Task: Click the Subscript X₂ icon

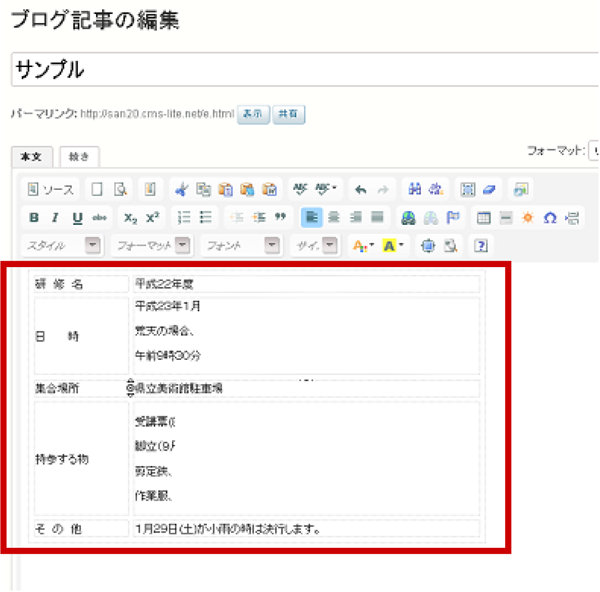Action: (130, 217)
